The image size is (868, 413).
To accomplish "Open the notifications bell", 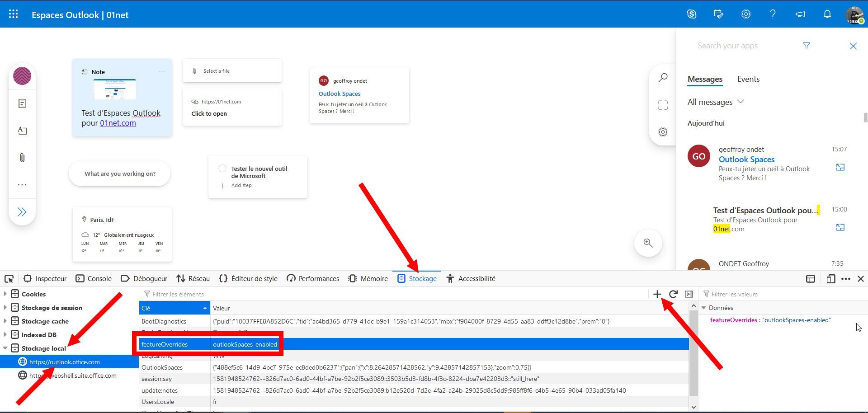I will (827, 14).
